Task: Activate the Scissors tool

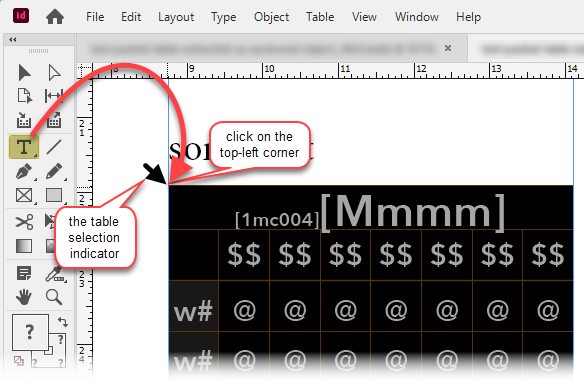Action: coord(24,222)
